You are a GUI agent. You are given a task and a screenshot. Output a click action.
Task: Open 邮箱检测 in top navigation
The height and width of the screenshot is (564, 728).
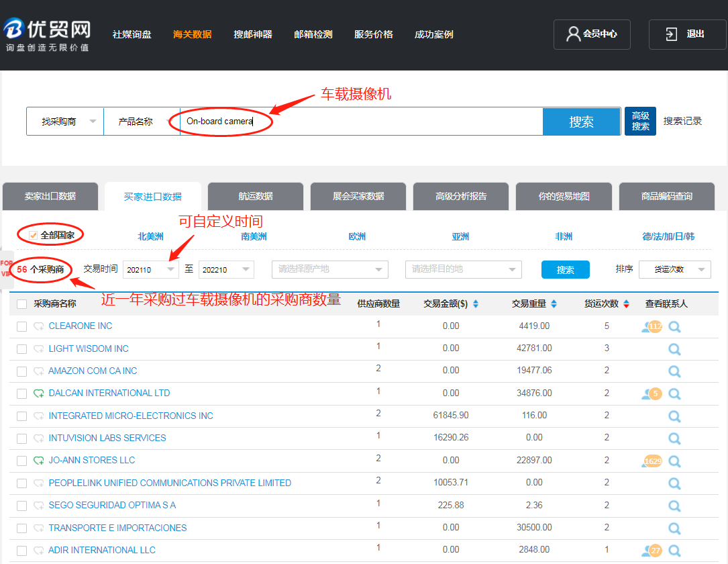pyautogui.click(x=313, y=34)
